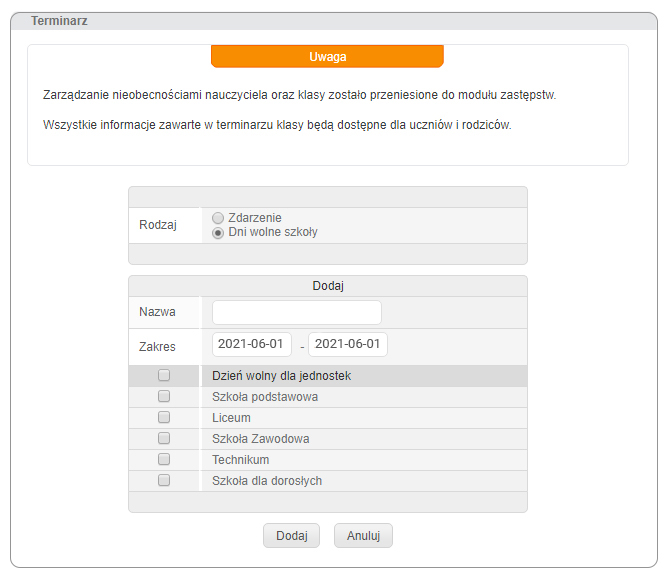Screen dimensions: 672x586
Task: Click the Terminarz panel title
Action: point(58,20)
